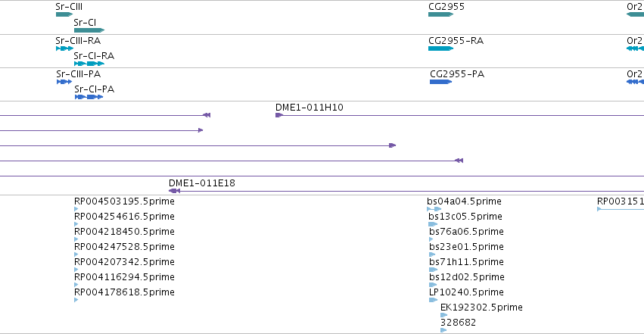Image resolution: width=644 pixels, height=334 pixels.
Task: Click the bs76a06.5prime label text
Action: click(467, 232)
